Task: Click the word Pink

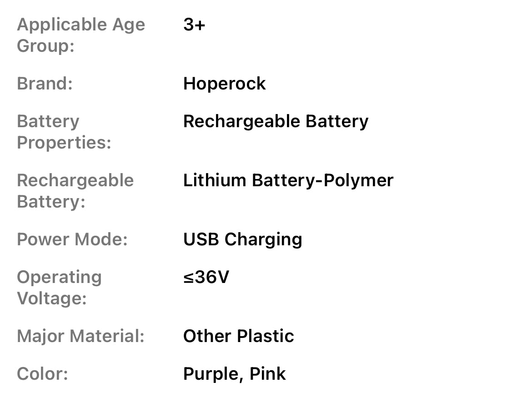Action: (x=268, y=374)
